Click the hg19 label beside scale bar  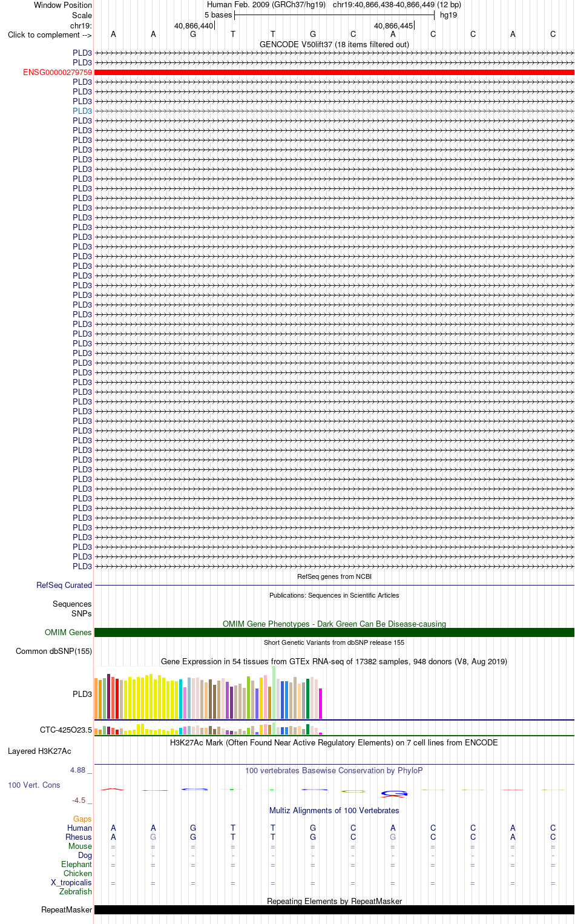[x=448, y=15]
